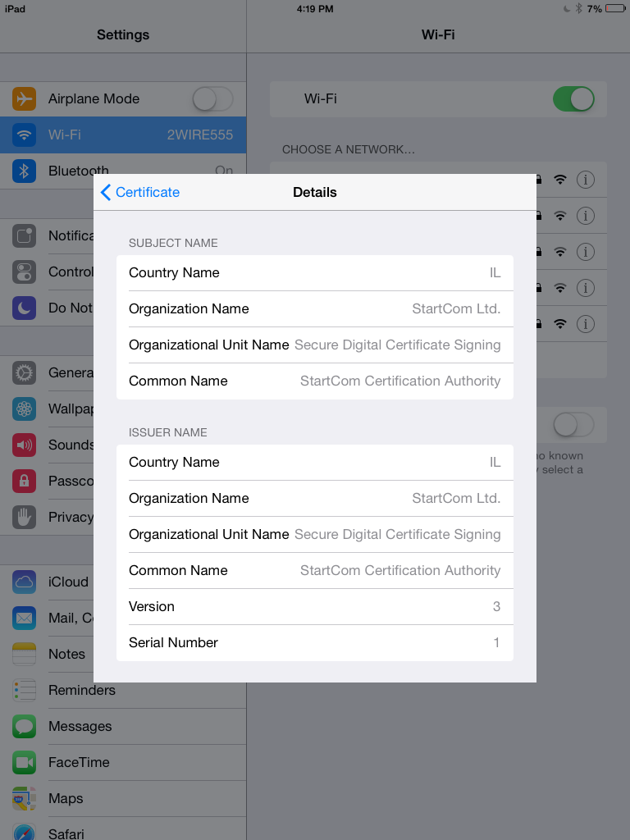Open the Reminders icon in Settings
The width and height of the screenshot is (630, 840).
point(25,691)
